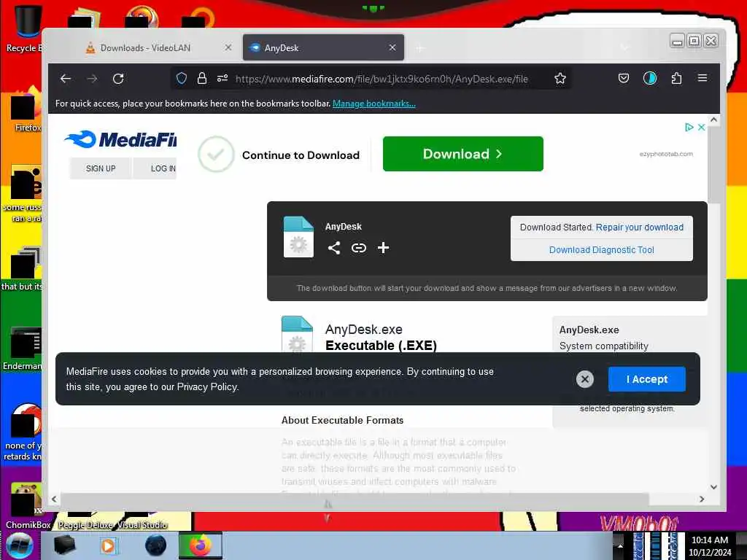Viewport: 747px width, 560px height.
Task: Click the green Download button
Action: (x=462, y=154)
